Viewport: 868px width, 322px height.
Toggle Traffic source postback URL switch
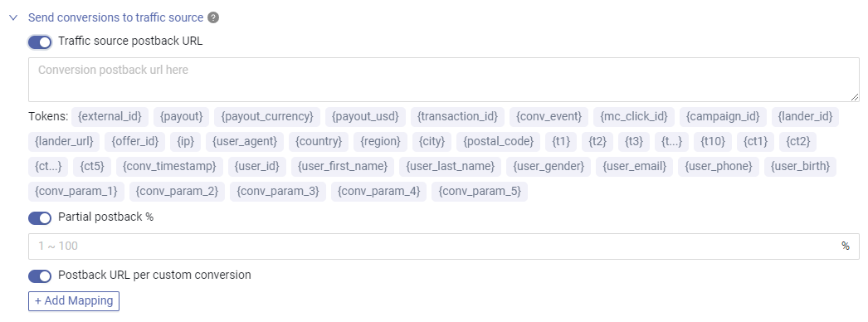(x=40, y=42)
